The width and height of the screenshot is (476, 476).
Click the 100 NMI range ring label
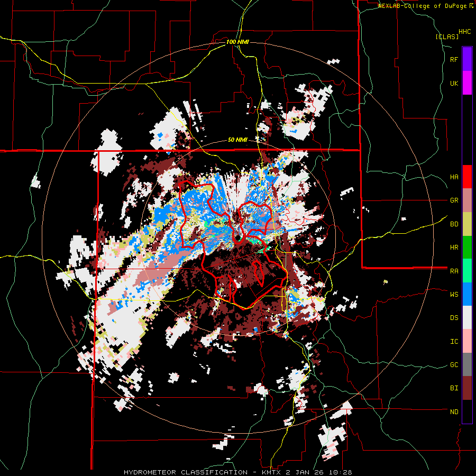pyautogui.click(x=237, y=42)
